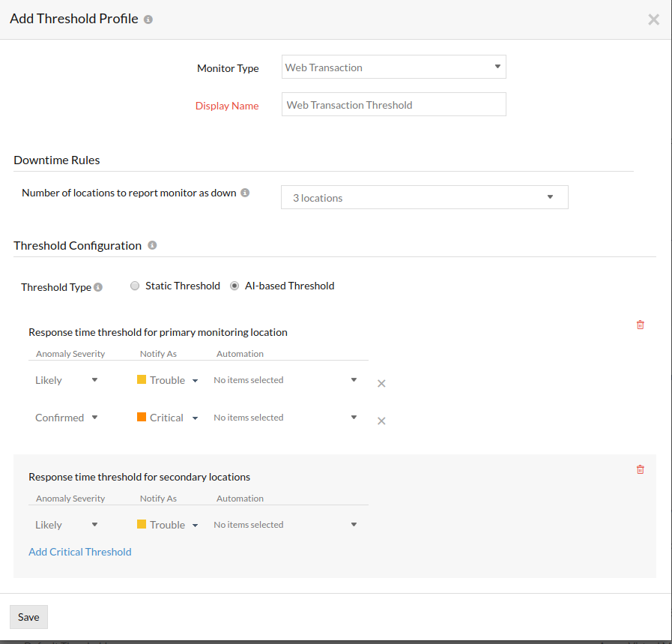Select the AI-based Threshold radio button

tap(234, 286)
